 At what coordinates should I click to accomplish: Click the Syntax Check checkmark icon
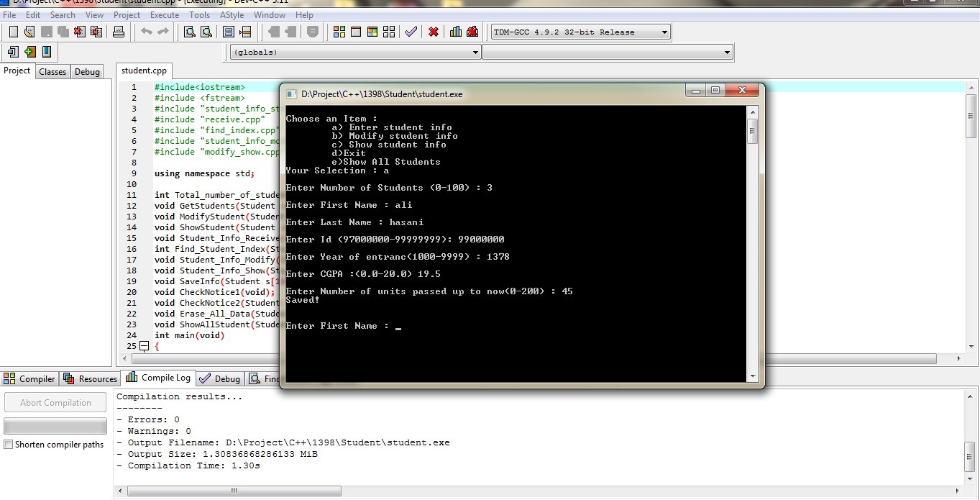tap(411, 32)
